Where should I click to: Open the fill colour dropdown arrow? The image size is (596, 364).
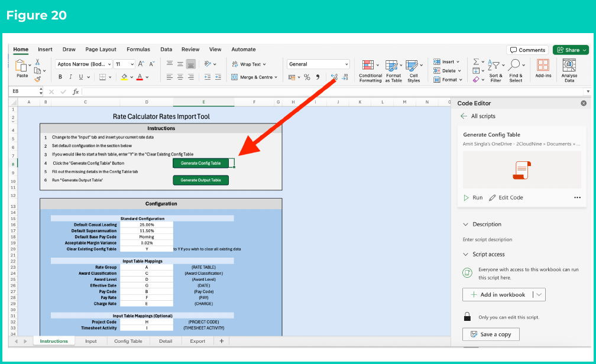click(x=131, y=77)
